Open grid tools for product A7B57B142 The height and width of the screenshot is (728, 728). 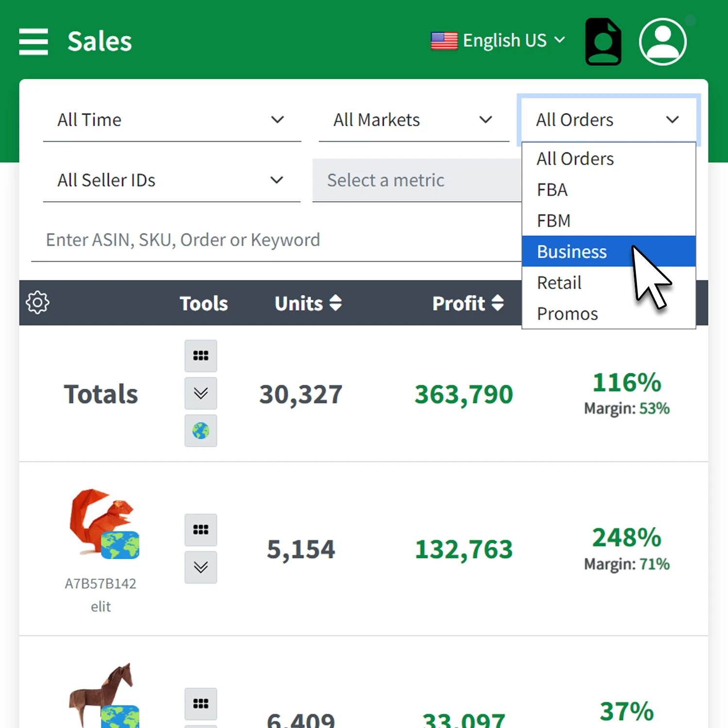pos(201,530)
